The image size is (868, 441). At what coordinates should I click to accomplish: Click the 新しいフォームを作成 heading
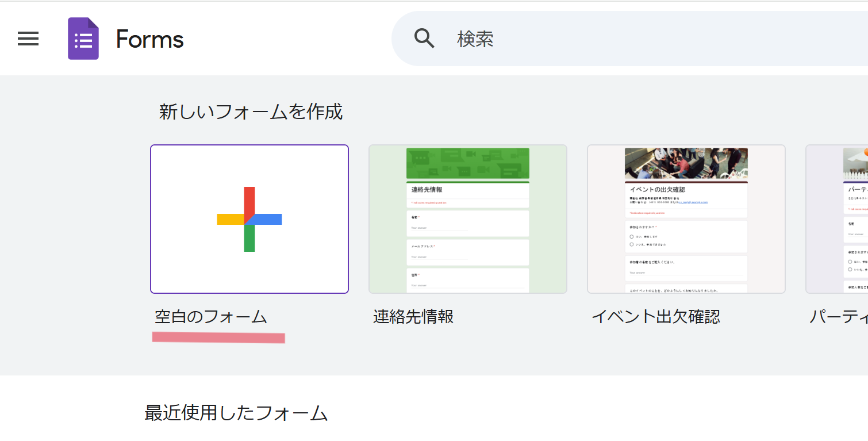[x=251, y=111]
